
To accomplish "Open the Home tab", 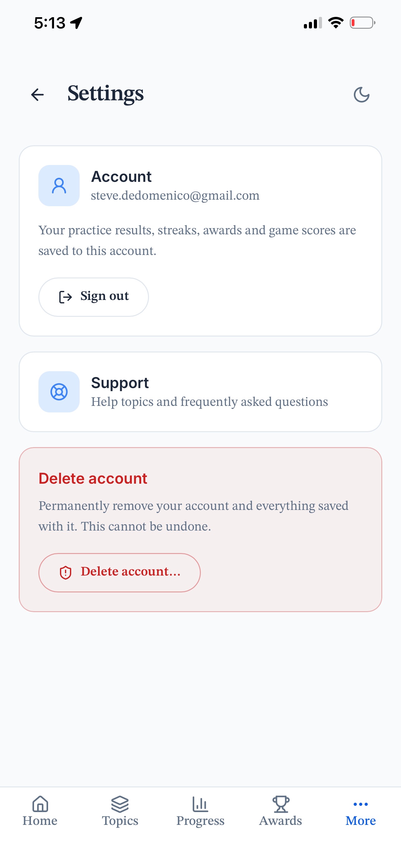I will 40,811.
